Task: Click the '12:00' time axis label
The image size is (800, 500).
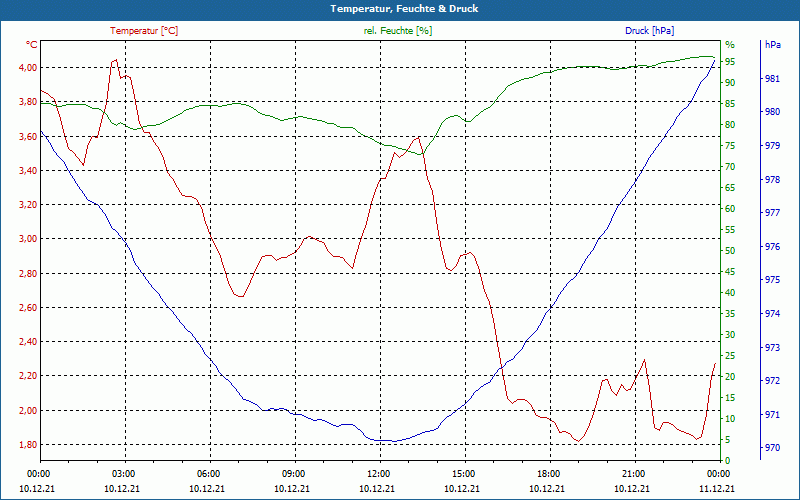Action: pyautogui.click(x=378, y=473)
